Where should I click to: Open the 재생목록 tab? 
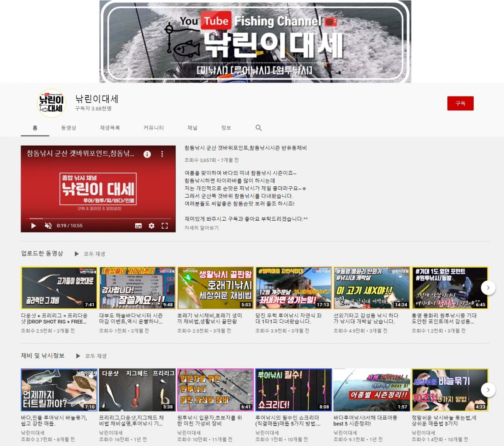(110, 128)
